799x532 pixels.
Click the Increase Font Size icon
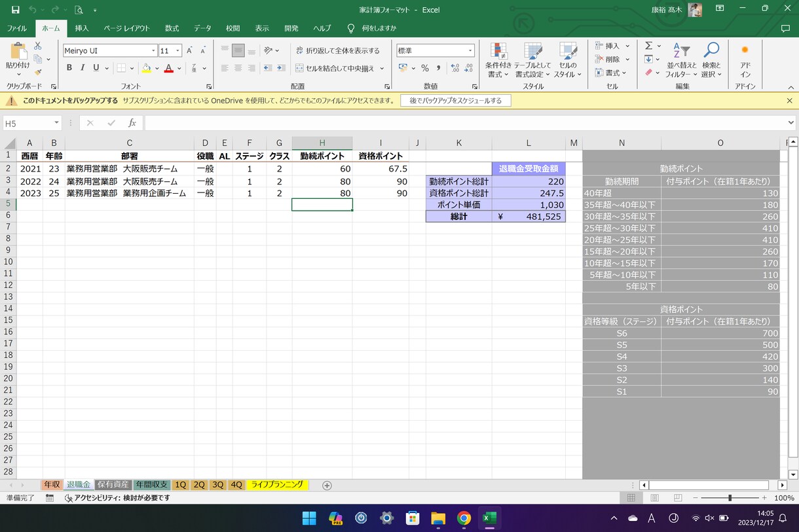(189, 50)
